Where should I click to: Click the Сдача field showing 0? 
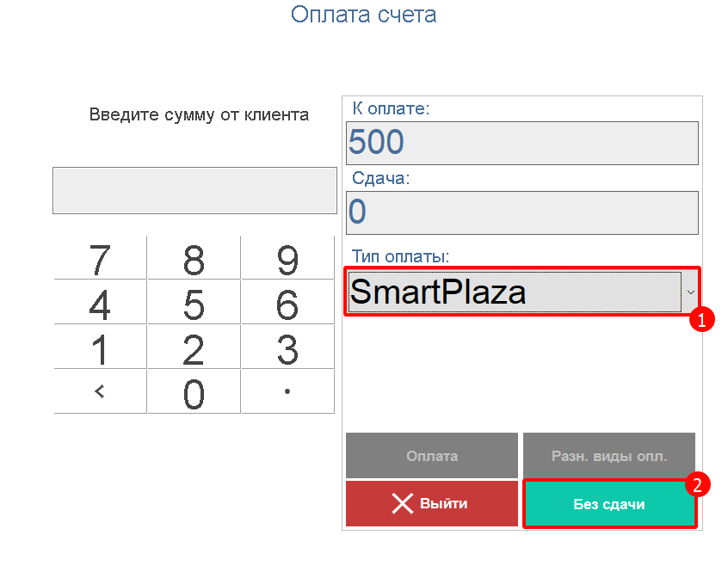coord(521,212)
